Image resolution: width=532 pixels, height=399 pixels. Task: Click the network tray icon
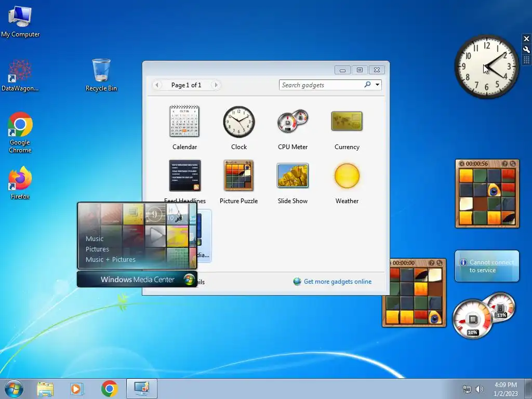coord(467,389)
